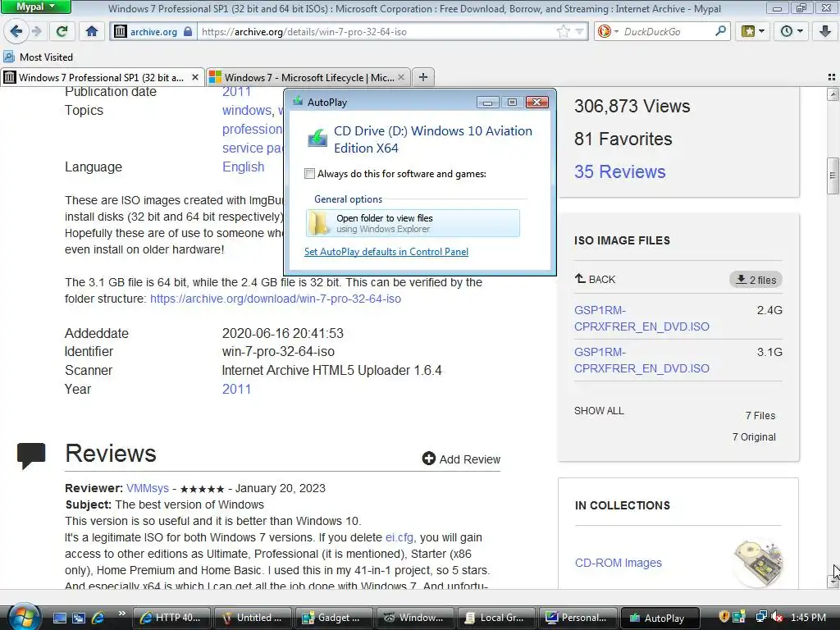Choose Open folder to view files
This screenshot has height=630, width=840.
[413, 223]
